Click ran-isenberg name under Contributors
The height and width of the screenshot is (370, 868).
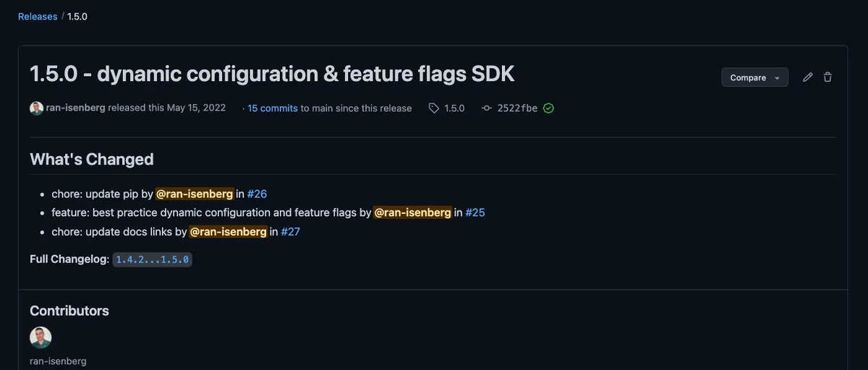coord(58,361)
